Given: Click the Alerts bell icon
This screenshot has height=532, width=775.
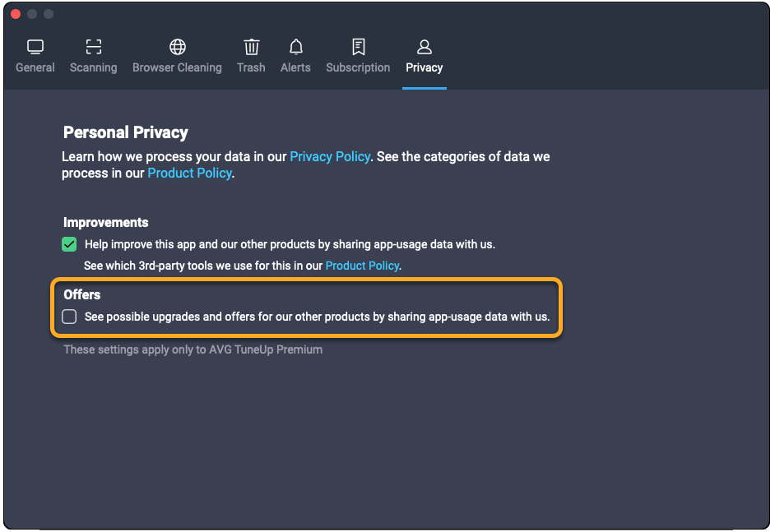Looking at the screenshot, I should point(295,47).
